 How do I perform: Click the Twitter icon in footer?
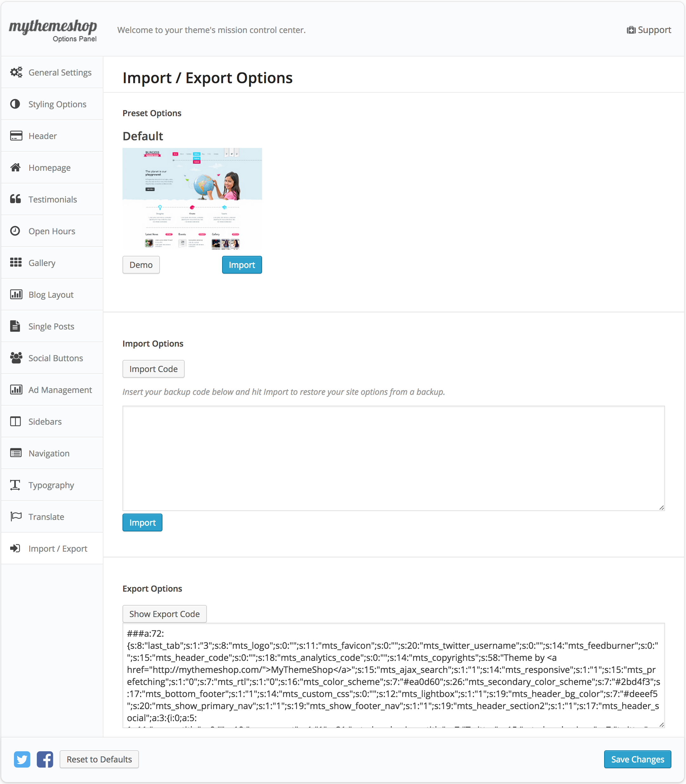(22, 759)
